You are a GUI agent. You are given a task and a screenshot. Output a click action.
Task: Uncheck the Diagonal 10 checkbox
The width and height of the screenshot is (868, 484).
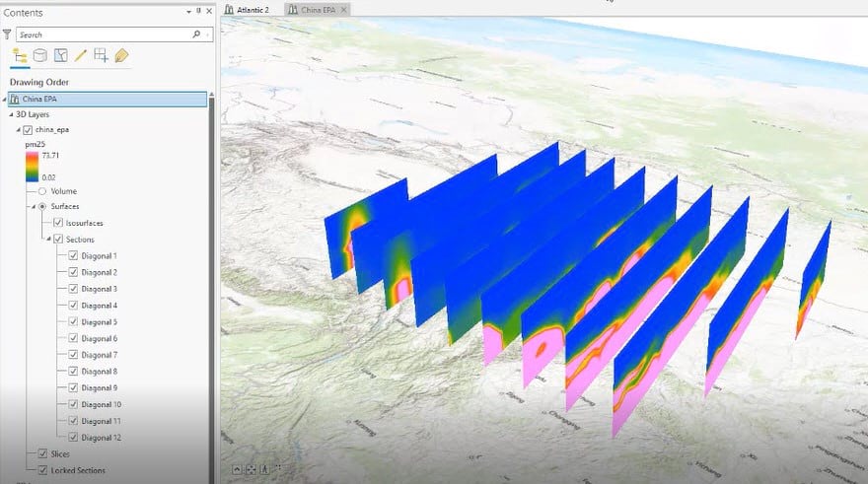[73, 404]
